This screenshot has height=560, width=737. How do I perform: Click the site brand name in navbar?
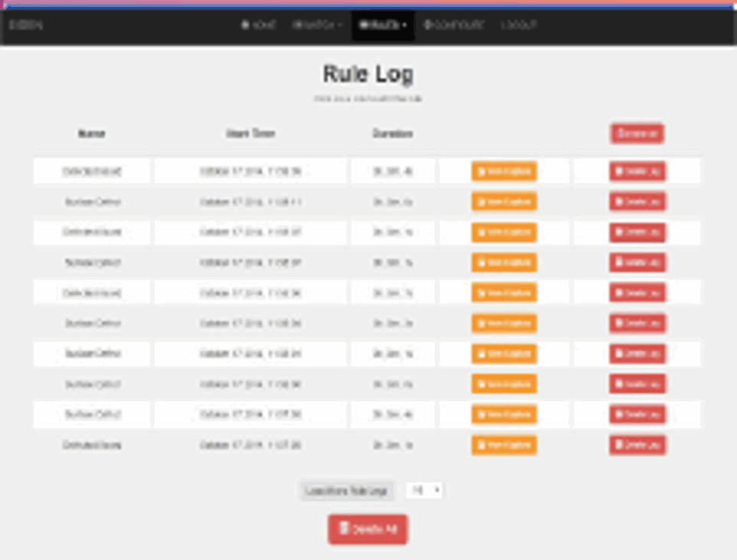pyautogui.click(x=25, y=25)
